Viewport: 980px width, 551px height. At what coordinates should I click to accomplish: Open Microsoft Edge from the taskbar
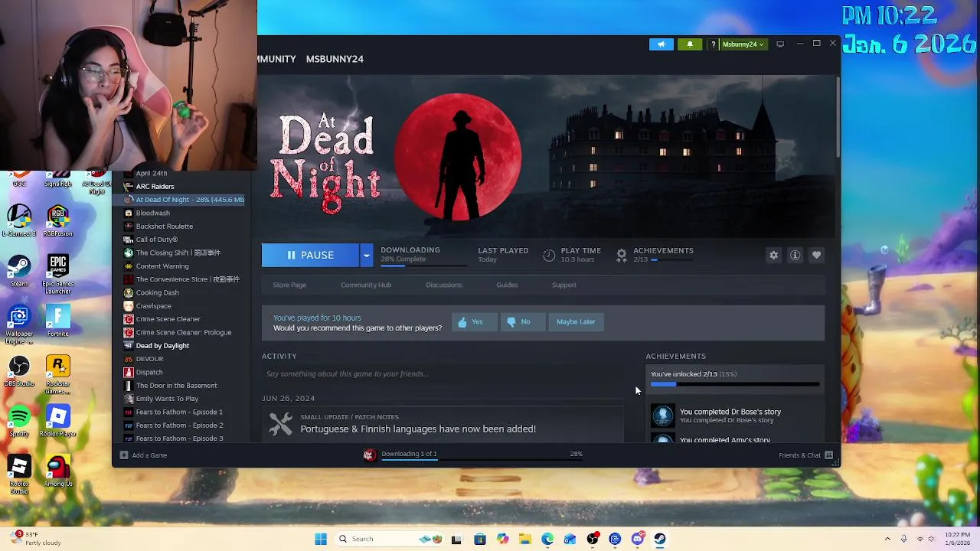(547, 539)
